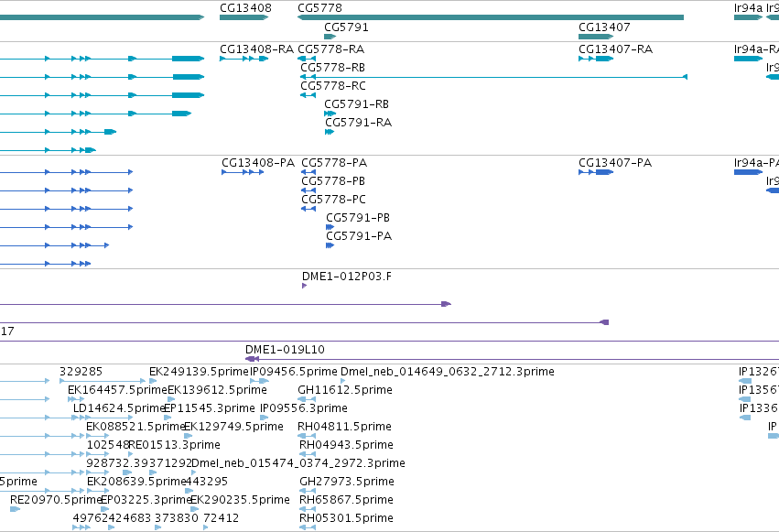Select EST EK164457.5prime
This screenshot has height=532, width=779.
tap(117, 390)
